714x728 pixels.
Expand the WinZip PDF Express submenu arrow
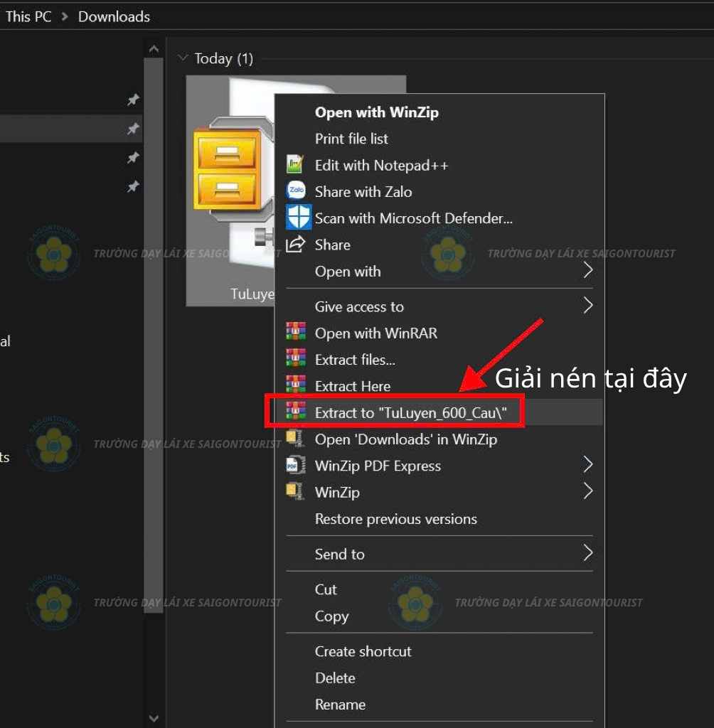pos(587,464)
